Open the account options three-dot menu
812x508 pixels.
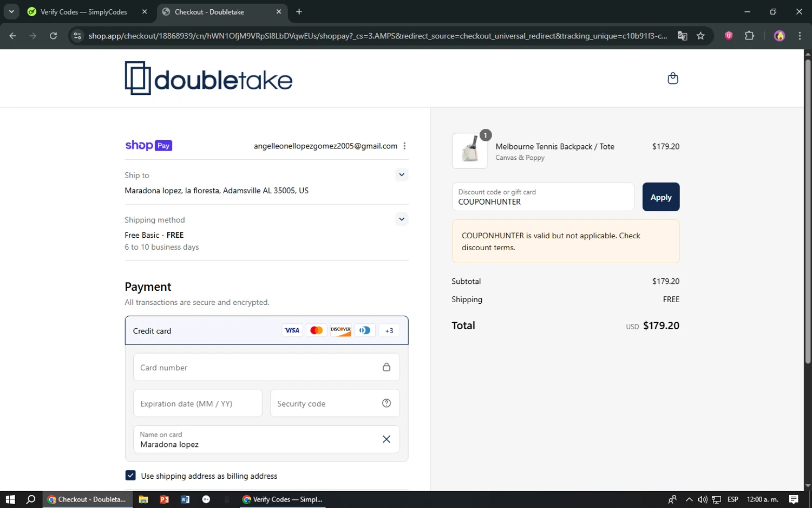tap(404, 146)
